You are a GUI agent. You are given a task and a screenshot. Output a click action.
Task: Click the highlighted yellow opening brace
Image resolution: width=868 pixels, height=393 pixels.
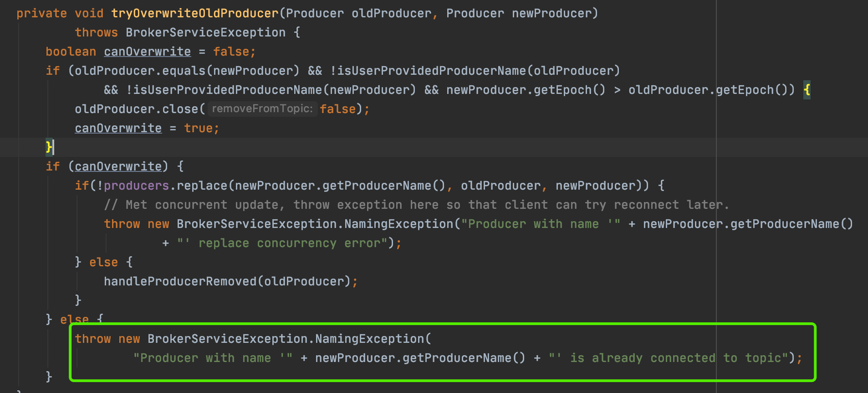pyautogui.click(x=807, y=90)
